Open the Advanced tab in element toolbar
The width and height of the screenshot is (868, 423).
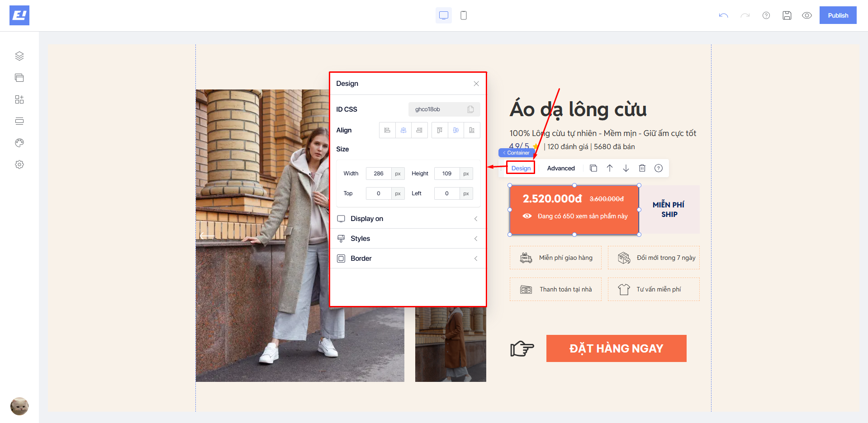(x=561, y=168)
